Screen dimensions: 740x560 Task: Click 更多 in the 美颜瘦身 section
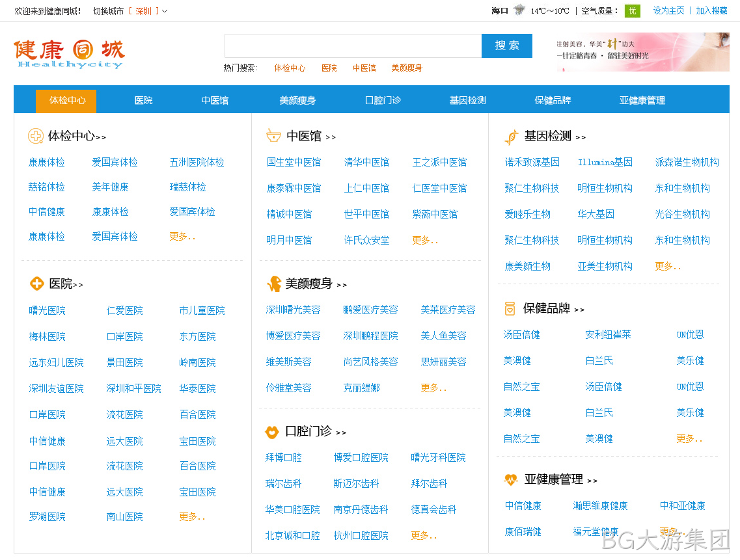(433, 388)
